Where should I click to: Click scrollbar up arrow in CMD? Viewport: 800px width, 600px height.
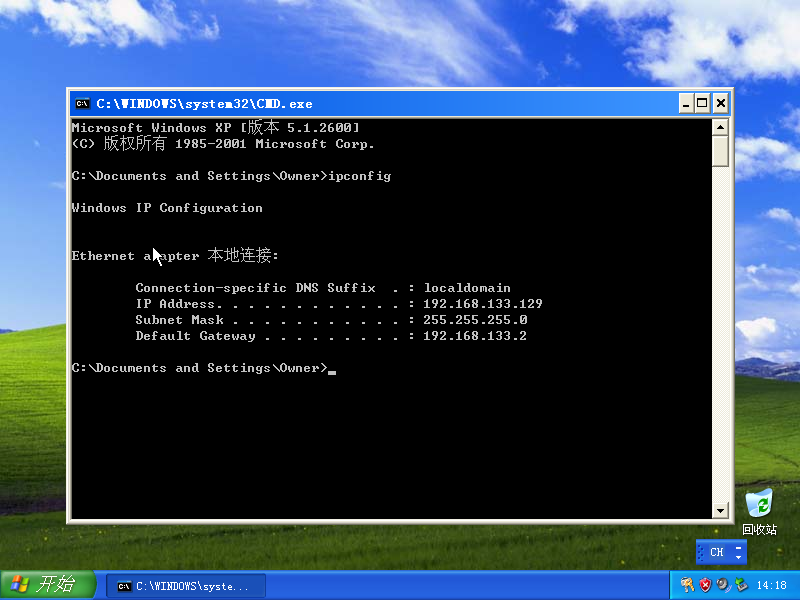click(720, 127)
